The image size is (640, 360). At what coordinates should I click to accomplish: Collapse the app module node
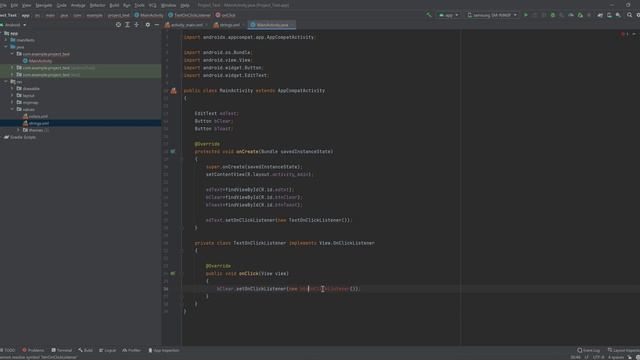(x=2, y=33)
